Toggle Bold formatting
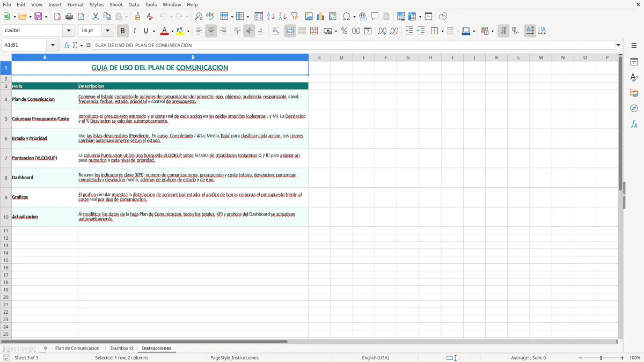The image size is (644, 362). pyautogui.click(x=123, y=31)
